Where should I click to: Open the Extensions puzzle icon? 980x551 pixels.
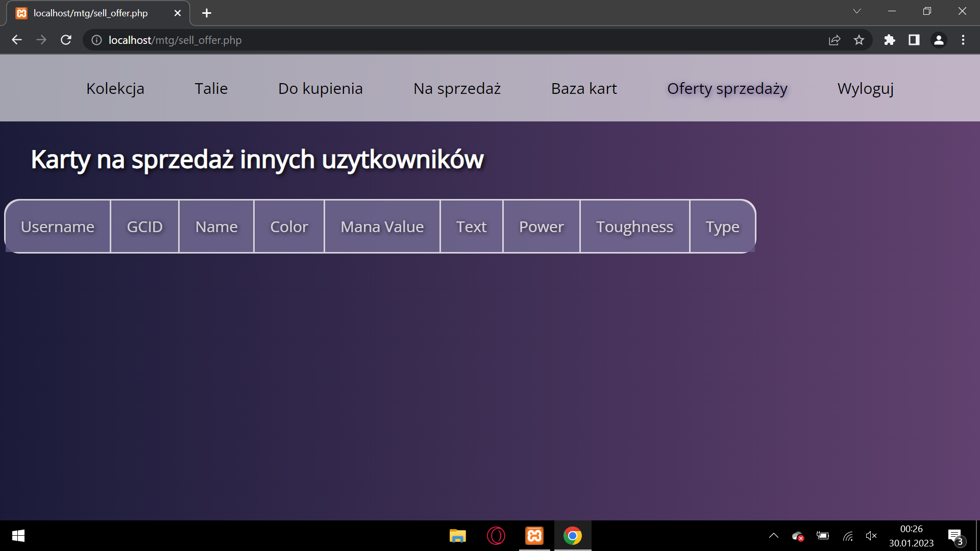coord(890,40)
